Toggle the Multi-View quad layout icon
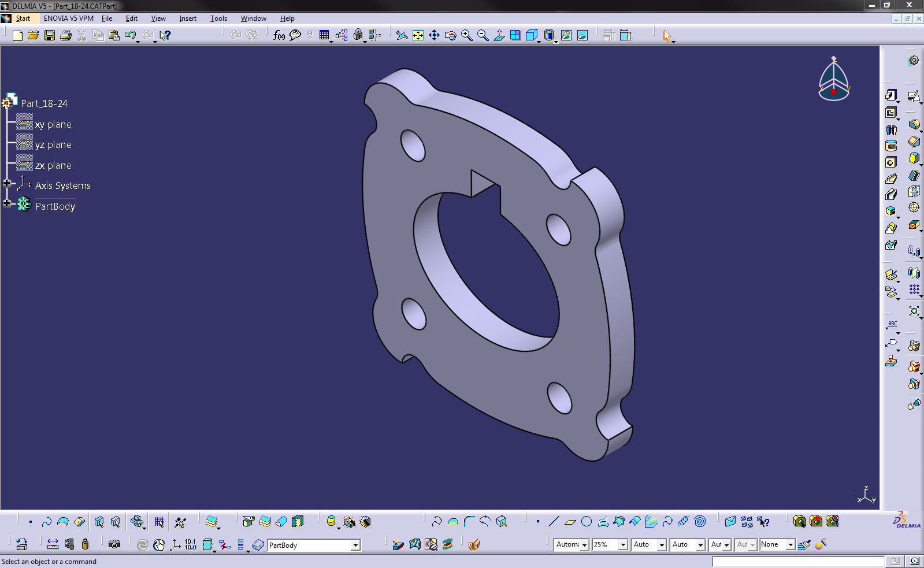 (515, 35)
